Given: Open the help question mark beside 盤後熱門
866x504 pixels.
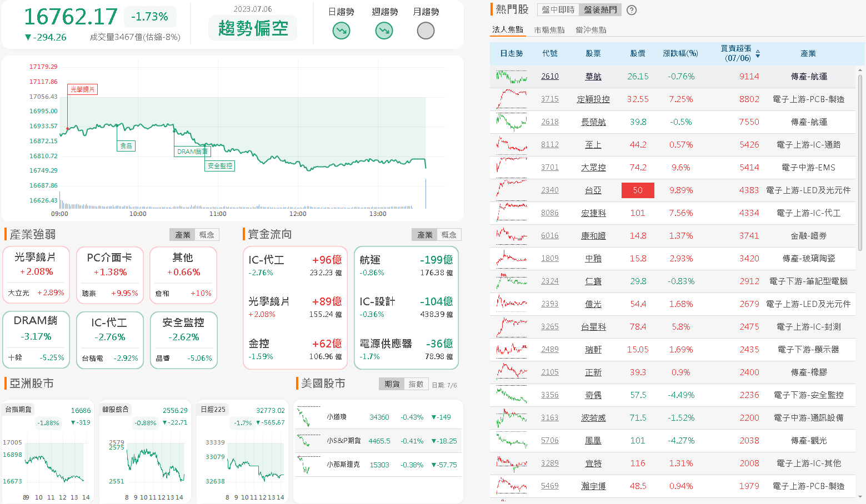Looking at the screenshot, I should 632,10.
